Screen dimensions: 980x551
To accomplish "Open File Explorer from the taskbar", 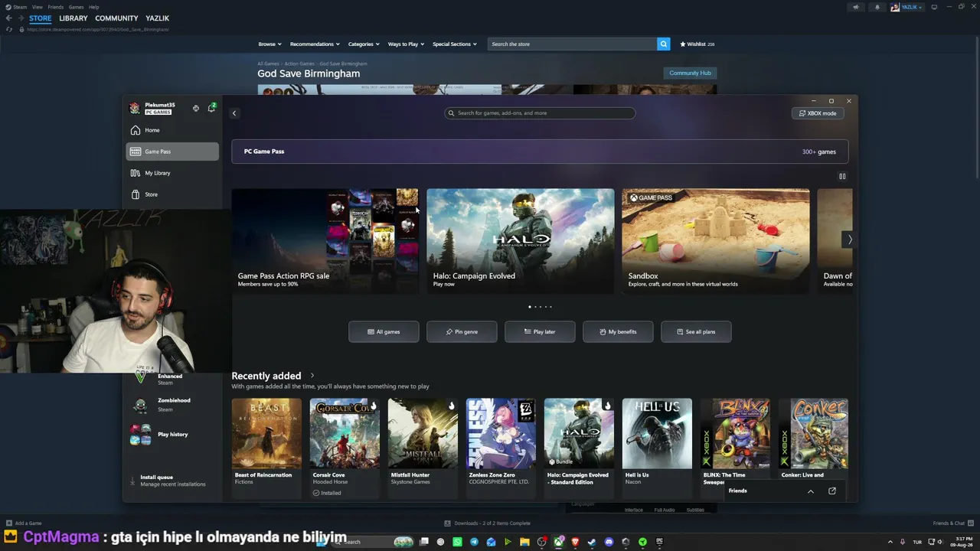I will click(x=524, y=542).
